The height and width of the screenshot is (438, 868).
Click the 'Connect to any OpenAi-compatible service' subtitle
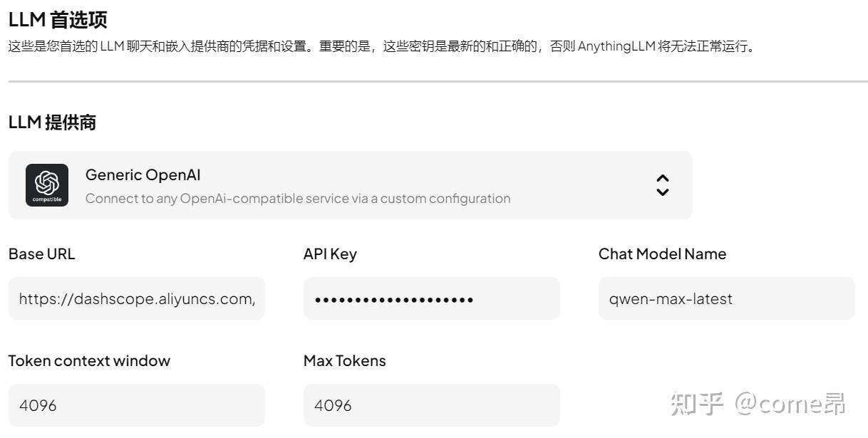pos(298,198)
